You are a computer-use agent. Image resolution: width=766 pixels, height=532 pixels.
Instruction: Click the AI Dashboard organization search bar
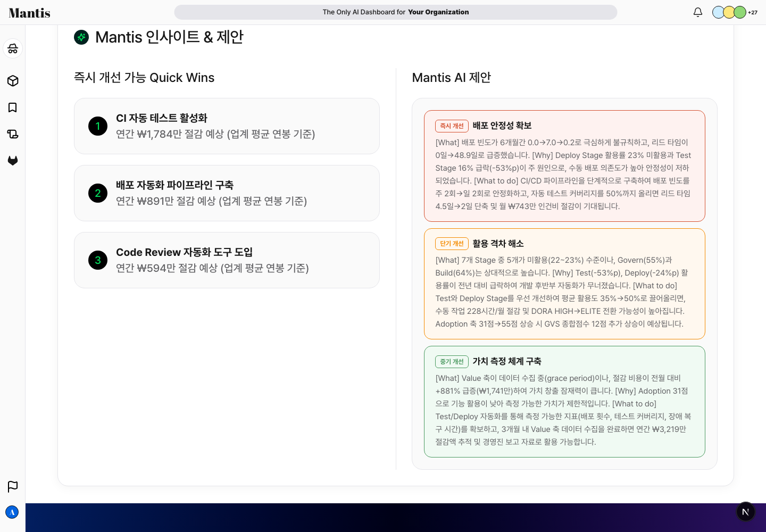396,12
